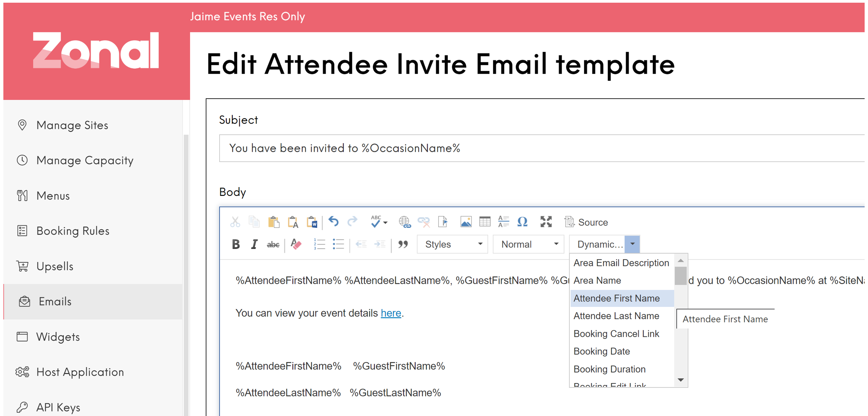The image size is (868, 416).
Task: Go to Menus in the sidebar
Action: pos(93,196)
